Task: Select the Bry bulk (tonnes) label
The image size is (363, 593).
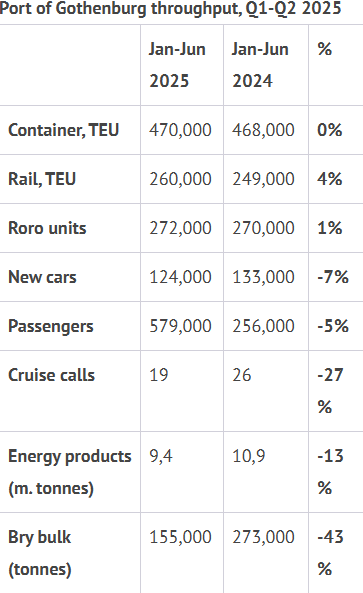Action: [x=40, y=553]
